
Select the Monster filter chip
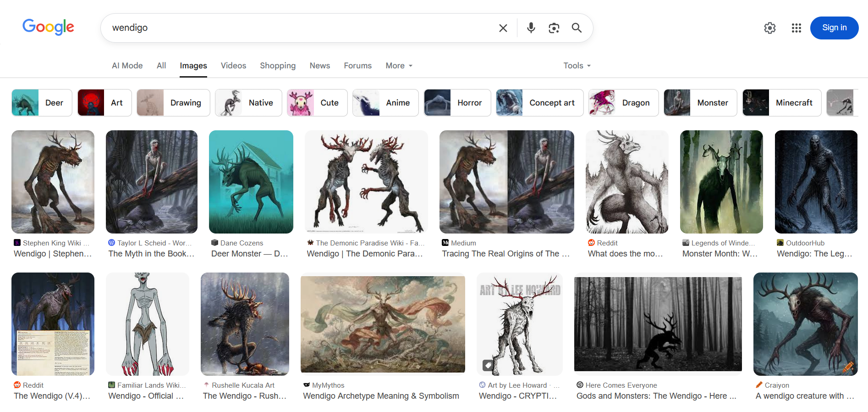pyautogui.click(x=700, y=103)
